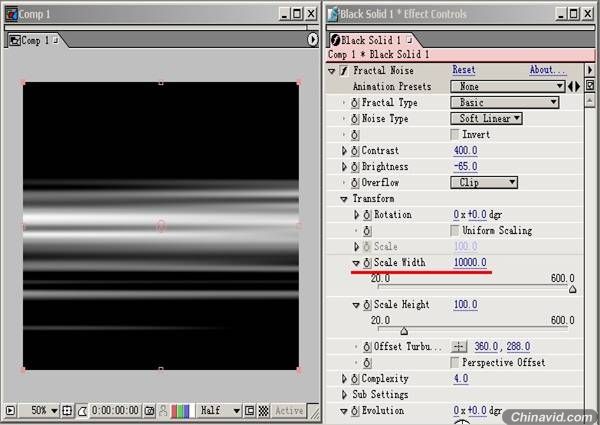600x425 pixels.
Task: Toggle stopwatch for Overflow
Action: 355,183
